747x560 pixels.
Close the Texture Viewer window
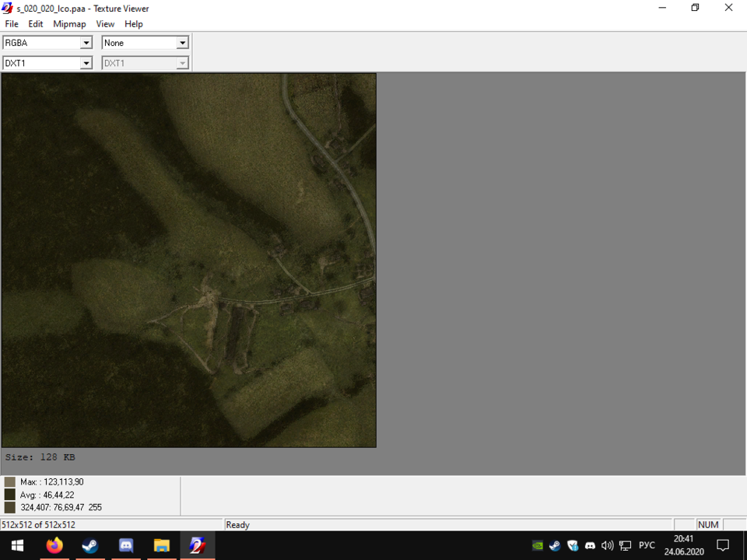click(x=728, y=8)
